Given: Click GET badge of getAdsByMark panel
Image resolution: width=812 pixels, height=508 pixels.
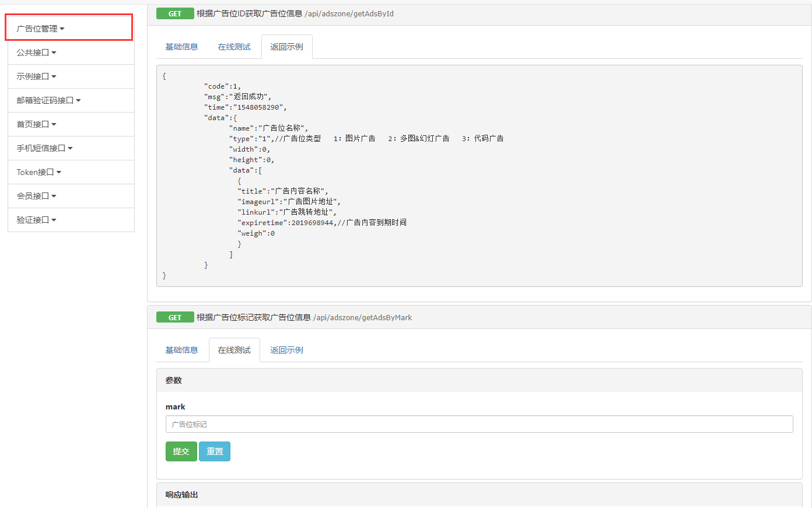Looking at the screenshot, I should click(x=175, y=317).
